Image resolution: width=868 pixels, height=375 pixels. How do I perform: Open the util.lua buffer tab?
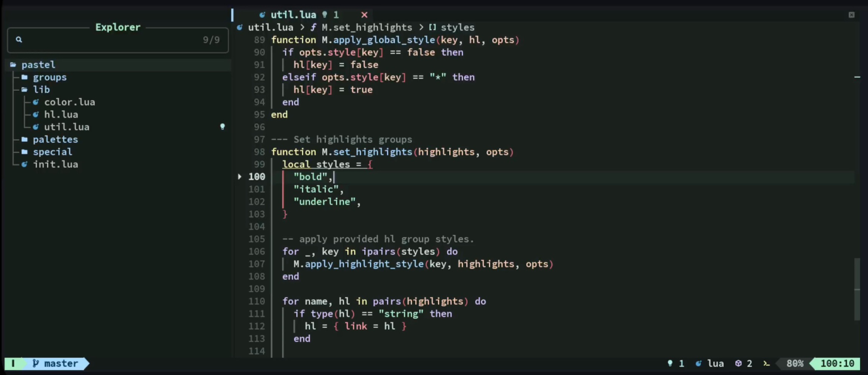(293, 15)
